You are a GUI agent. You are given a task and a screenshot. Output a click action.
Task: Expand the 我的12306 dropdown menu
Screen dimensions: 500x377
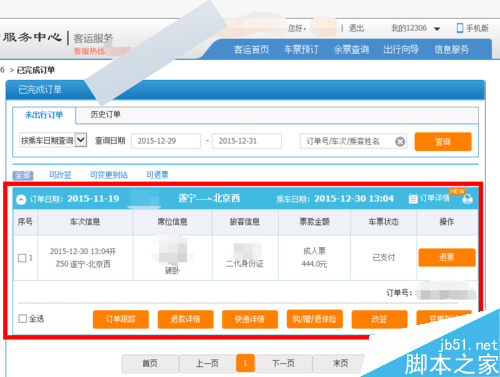[x=437, y=29]
